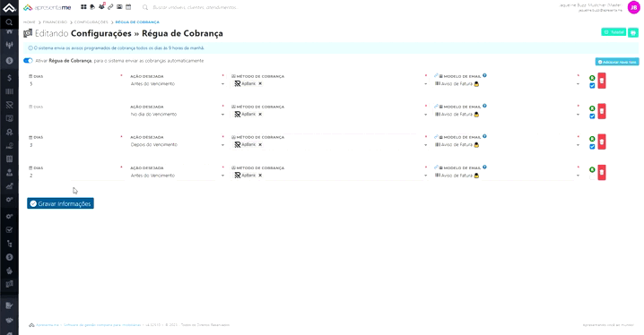Click Modelo de Email link icon in 'Depois do Vencimento' row
This screenshot has width=644, height=335.
tap(436, 136)
